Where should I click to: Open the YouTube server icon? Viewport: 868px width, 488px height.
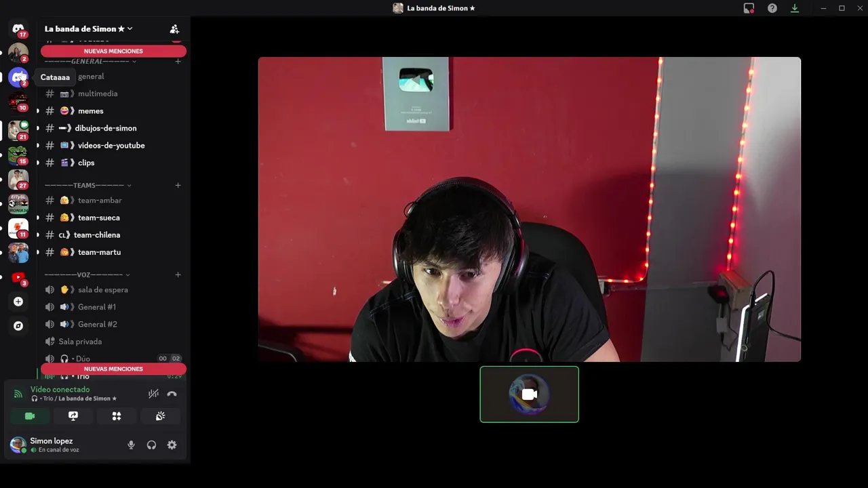pos(18,277)
